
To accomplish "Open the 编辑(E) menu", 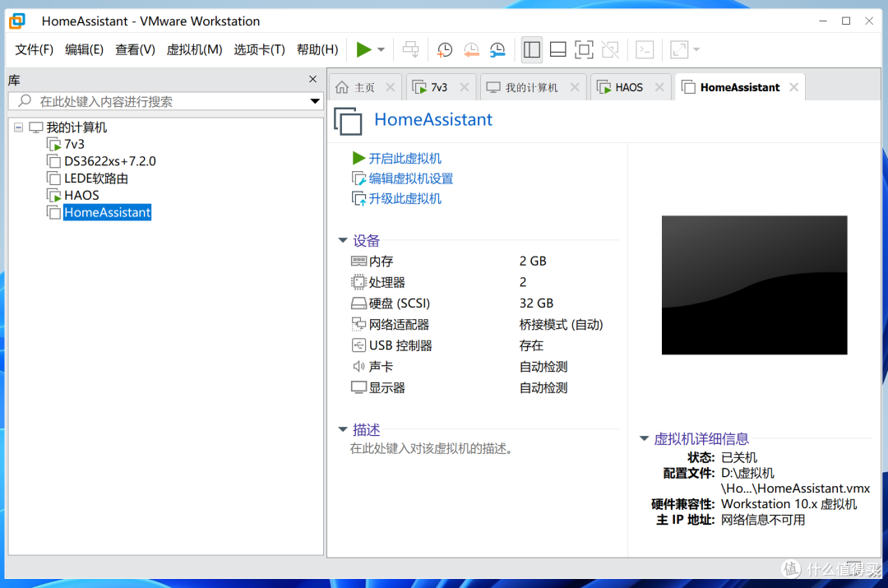I will point(84,50).
